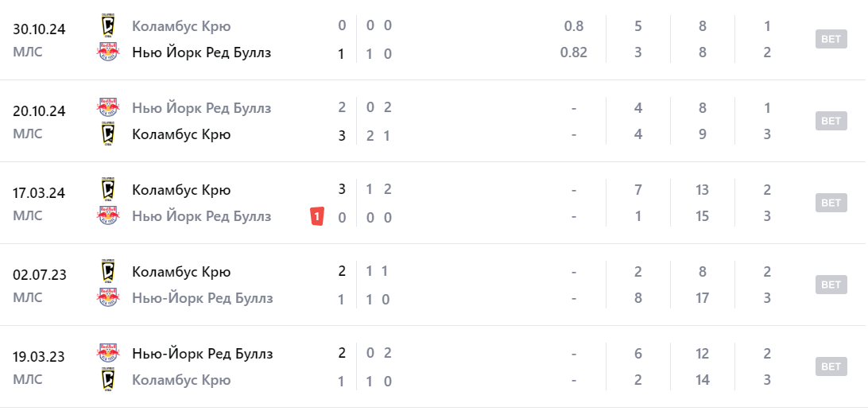Open Нью Йорк Ред Буллз in 20.10.24 match
868x411 pixels.
point(201,108)
